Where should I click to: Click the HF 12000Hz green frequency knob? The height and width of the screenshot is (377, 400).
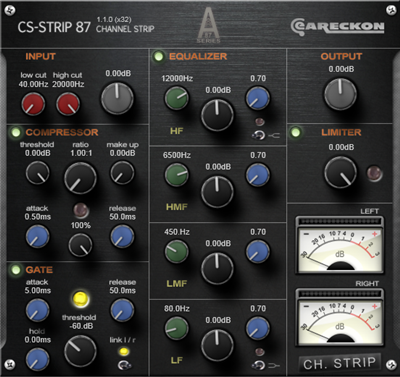[176, 98]
